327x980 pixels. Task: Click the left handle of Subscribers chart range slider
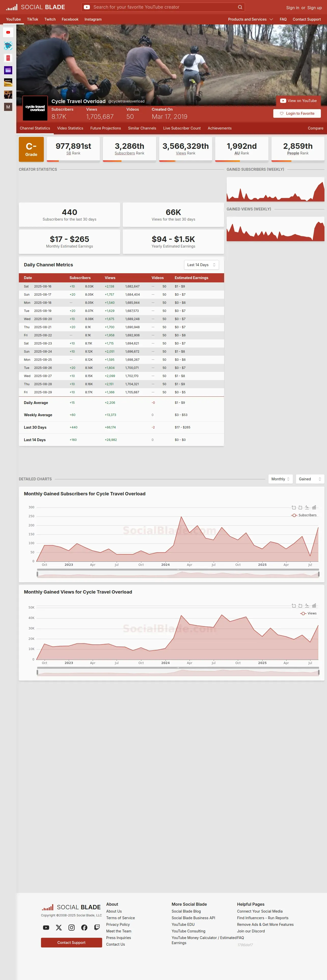[x=37, y=574]
